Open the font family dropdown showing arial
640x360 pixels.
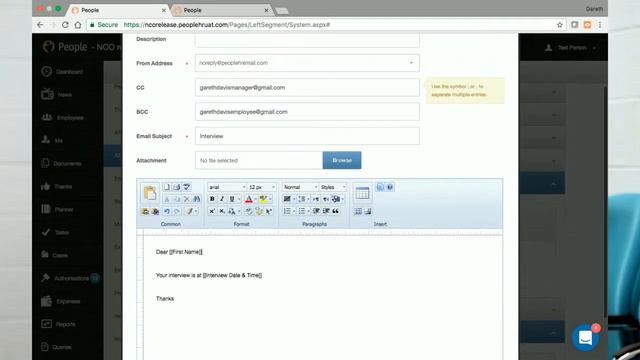tap(227, 187)
